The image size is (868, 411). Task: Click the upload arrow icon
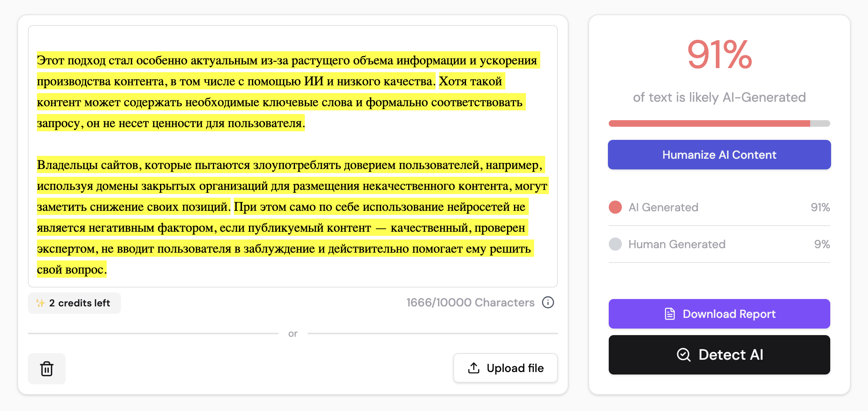(474, 368)
